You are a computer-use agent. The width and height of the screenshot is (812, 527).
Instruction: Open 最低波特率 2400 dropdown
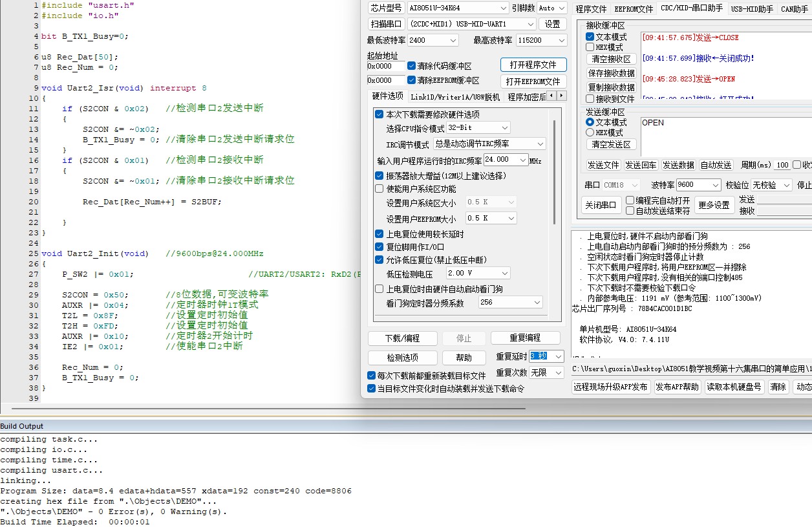click(x=433, y=40)
